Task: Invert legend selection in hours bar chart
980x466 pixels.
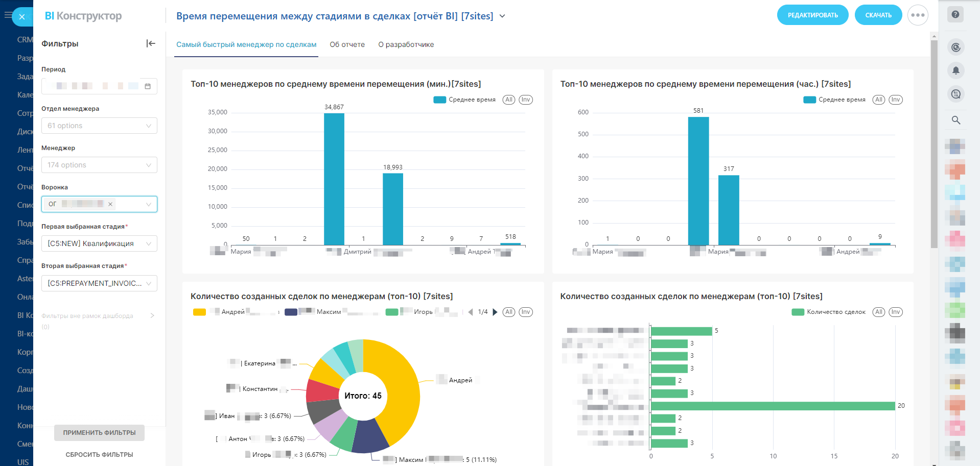Action: click(895, 100)
